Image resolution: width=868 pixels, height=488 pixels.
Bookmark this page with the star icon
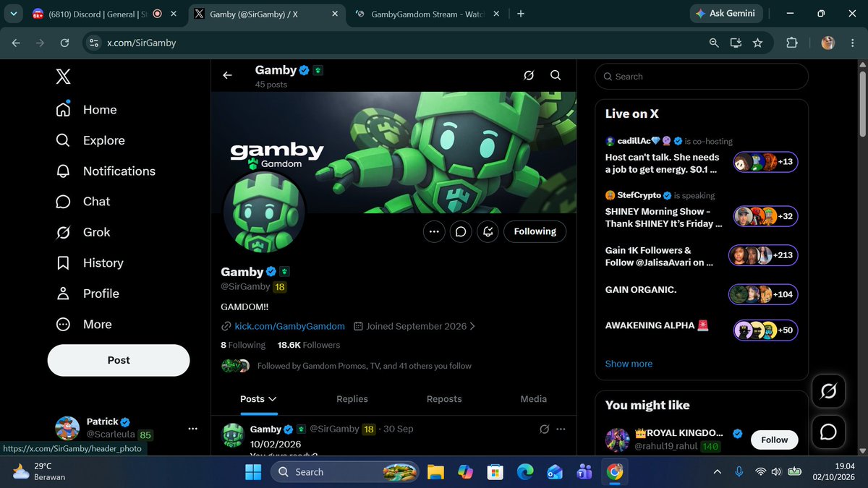(x=757, y=43)
